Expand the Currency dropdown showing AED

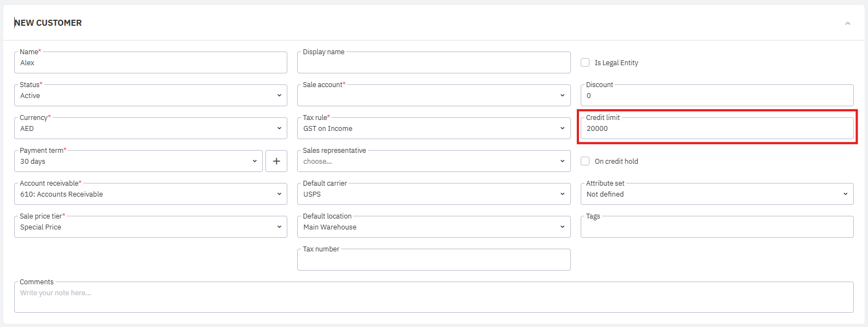click(x=151, y=129)
